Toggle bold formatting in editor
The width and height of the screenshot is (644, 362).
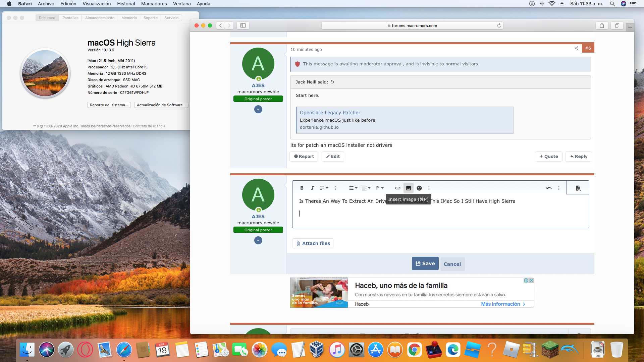[302, 188]
